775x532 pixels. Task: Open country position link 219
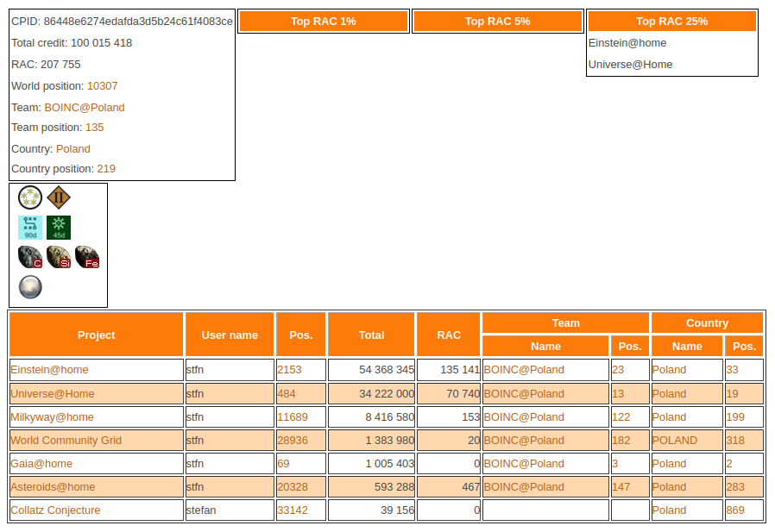point(106,169)
